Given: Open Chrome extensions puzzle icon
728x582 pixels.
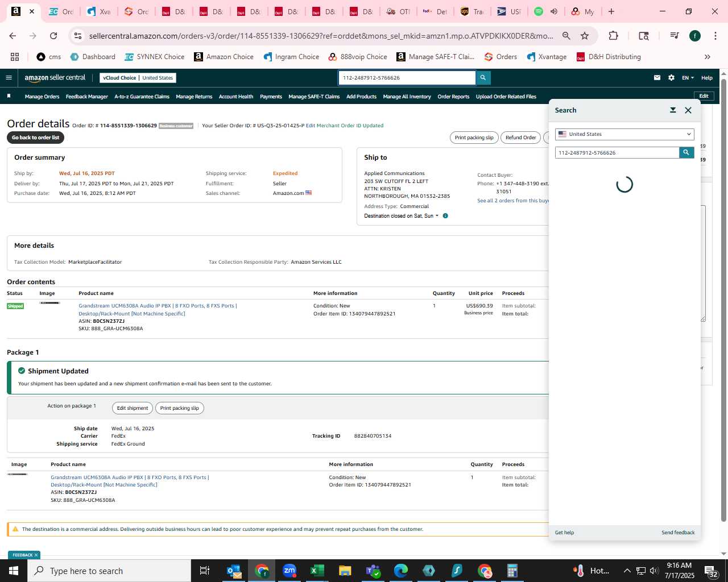Looking at the screenshot, I should (613, 36).
